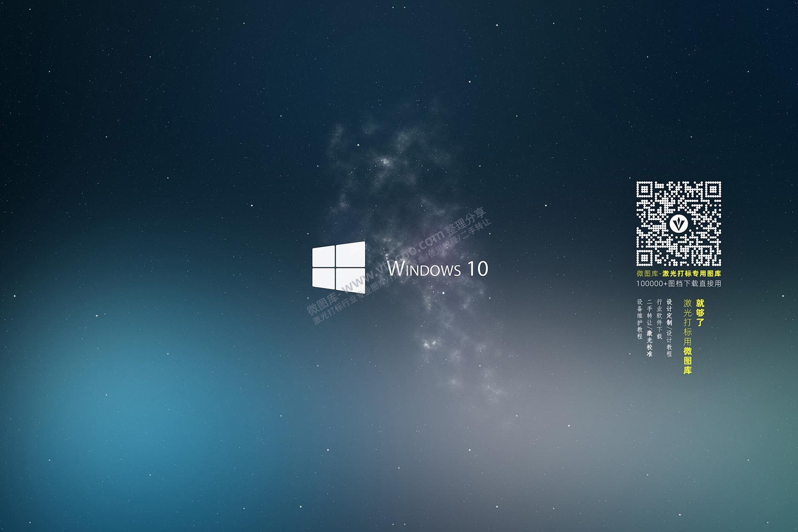Click the word "Windows" beside the logo
Image resolution: width=798 pixels, height=532 pixels.
[x=418, y=269]
